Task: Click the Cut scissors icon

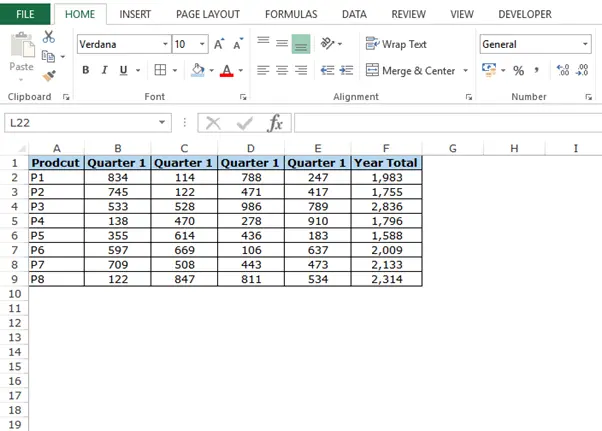Action: point(49,37)
